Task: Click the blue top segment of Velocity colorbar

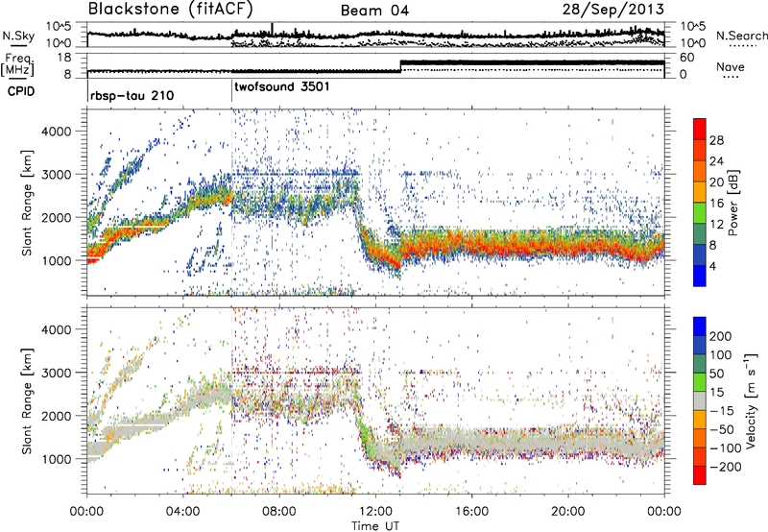Action: (700, 326)
